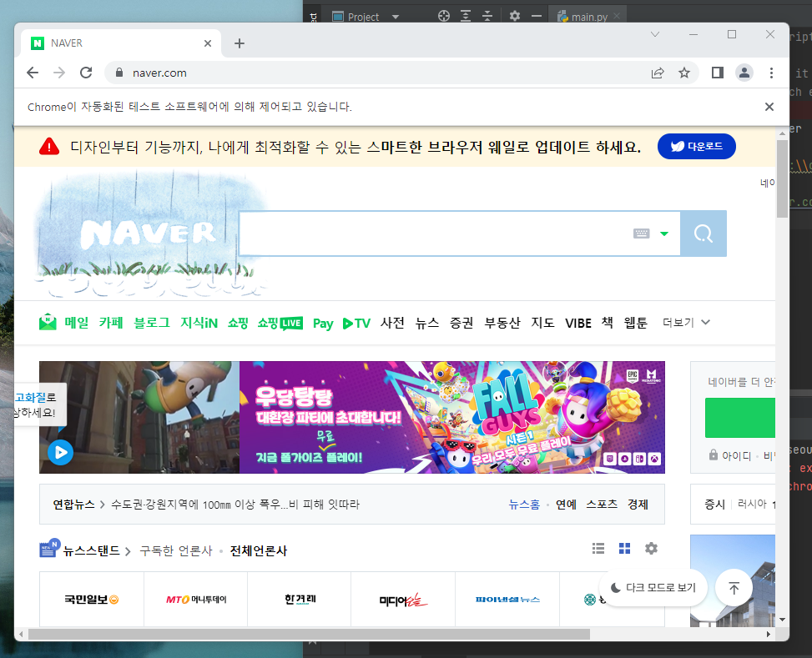The height and width of the screenshot is (658, 812).
Task: Go back with the browser back arrow
Action: pyautogui.click(x=33, y=73)
